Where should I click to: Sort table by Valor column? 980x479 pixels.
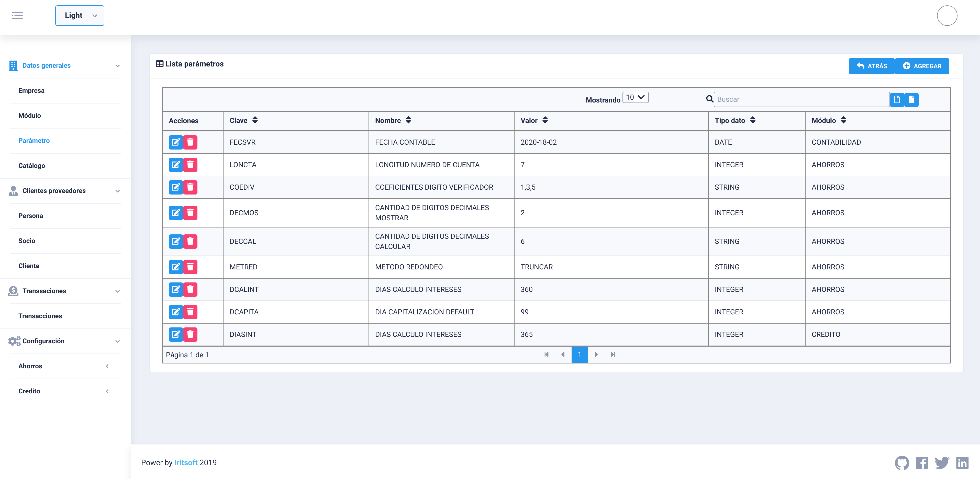(x=545, y=120)
